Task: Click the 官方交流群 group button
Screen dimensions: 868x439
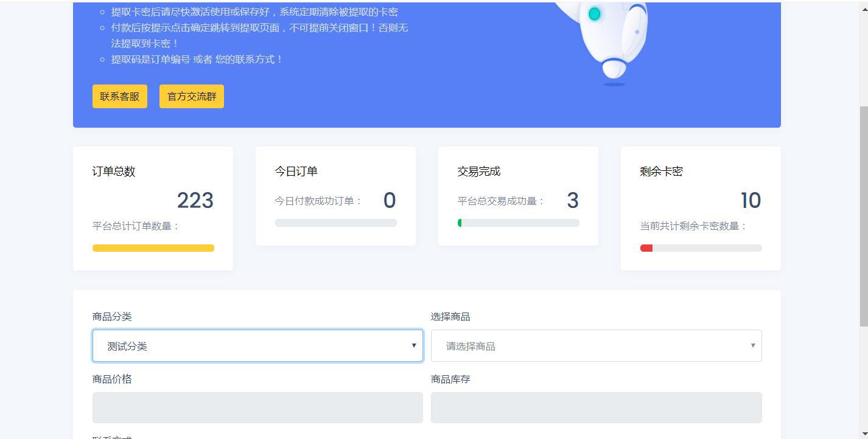Action: pos(191,96)
